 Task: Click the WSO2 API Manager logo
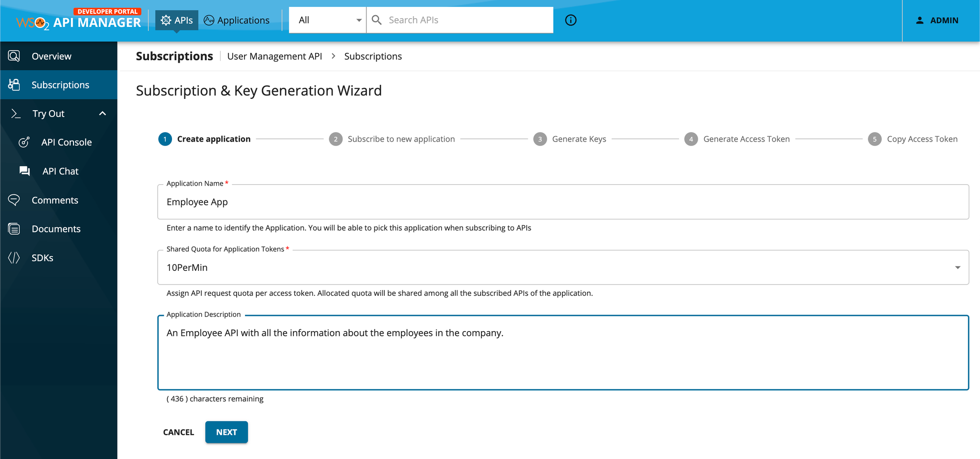pos(78,20)
